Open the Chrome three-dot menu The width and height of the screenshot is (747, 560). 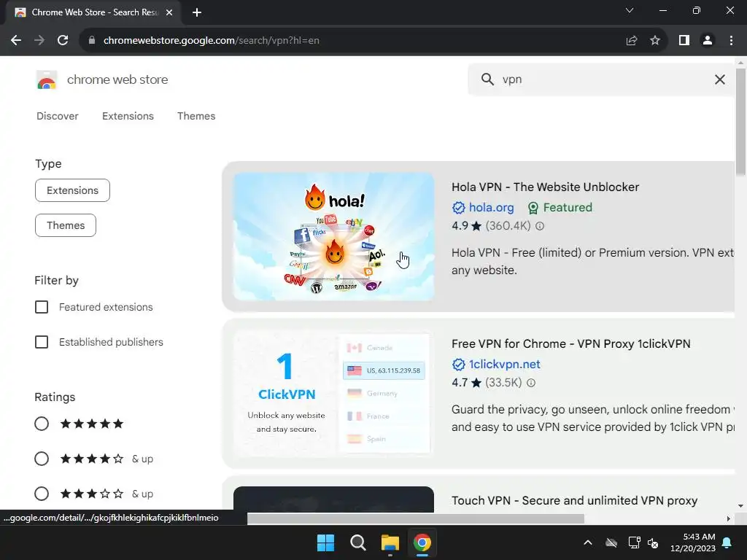(x=731, y=41)
